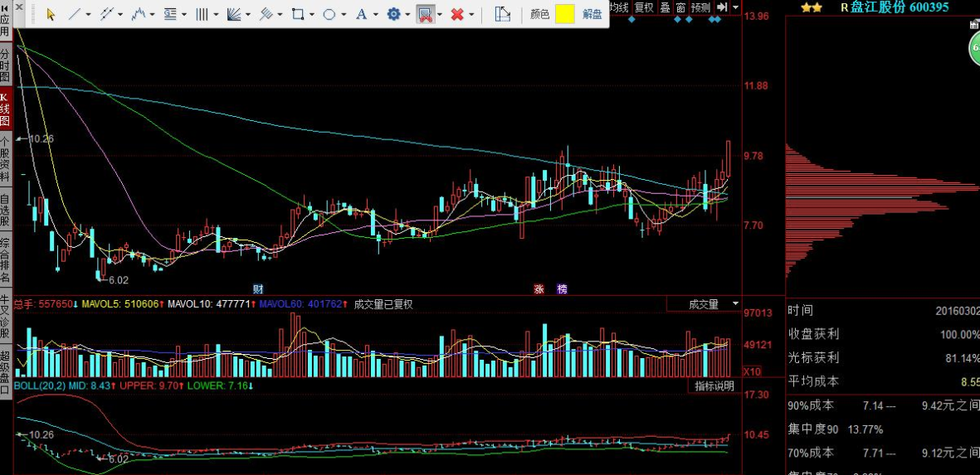This screenshot has height=475, width=980.
Task: Click the 收盘获利 row
Action: click(x=884, y=334)
